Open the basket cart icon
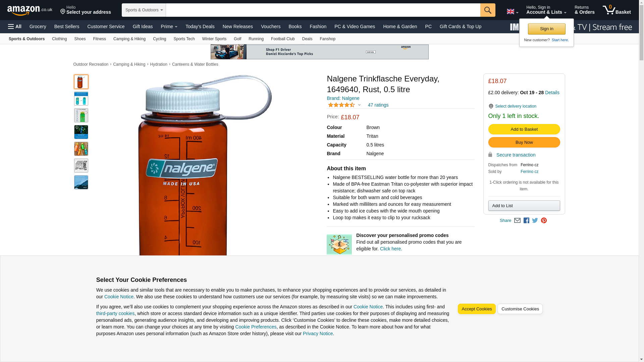The width and height of the screenshot is (644, 362). (616, 10)
